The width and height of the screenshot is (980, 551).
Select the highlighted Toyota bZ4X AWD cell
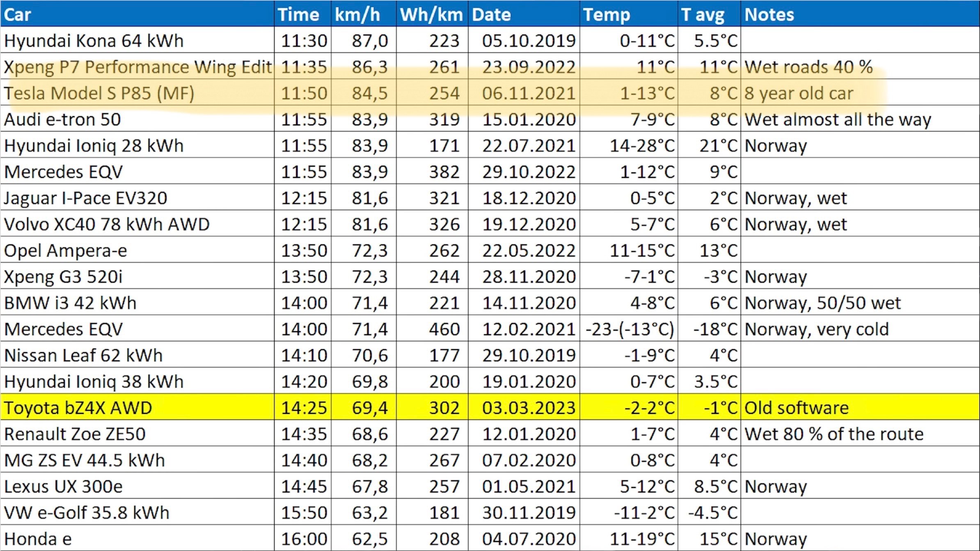[x=137, y=407]
